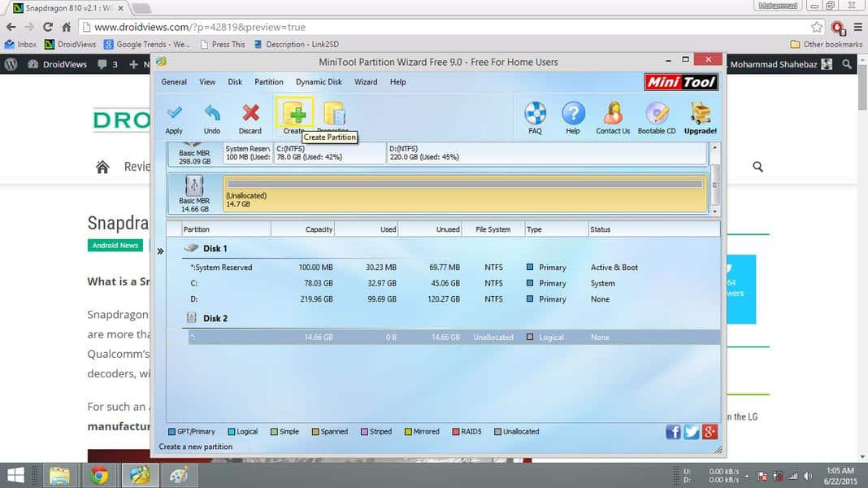Sort by Partition column header
The height and width of the screenshot is (488, 868).
pyautogui.click(x=227, y=229)
